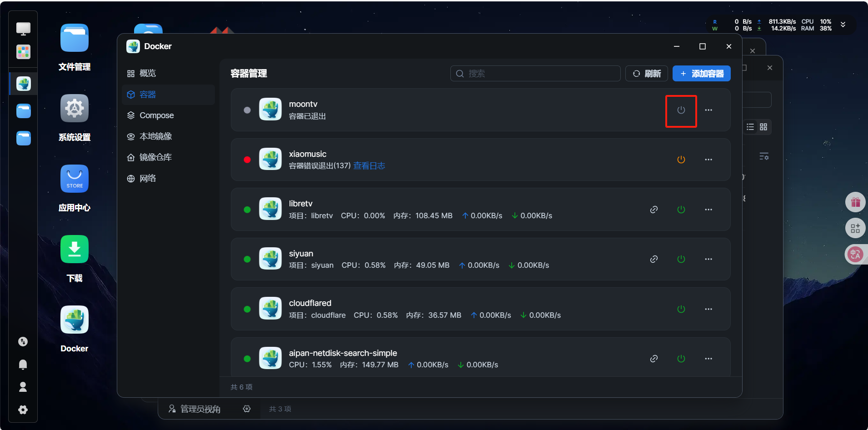
Task: Go to 概览 overview section
Action: (x=168, y=74)
